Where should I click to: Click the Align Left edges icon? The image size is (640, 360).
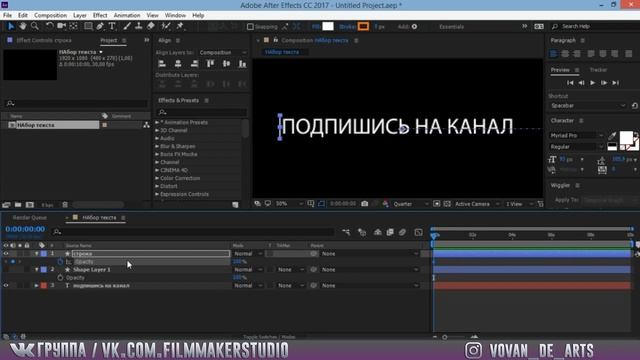tap(162, 64)
